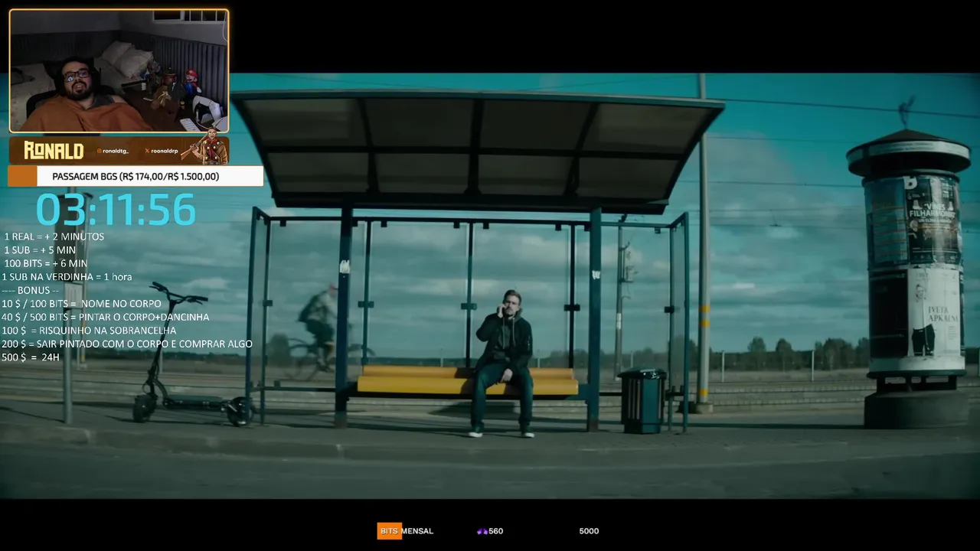Click the 03:11:56 countdown timer
This screenshot has width=980, height=551.
click(116, 210)
